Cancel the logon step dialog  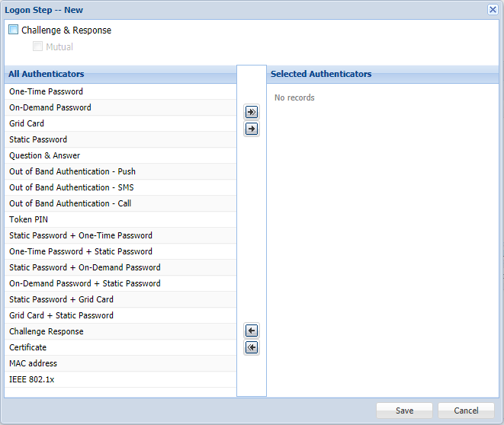pos(466,411)
